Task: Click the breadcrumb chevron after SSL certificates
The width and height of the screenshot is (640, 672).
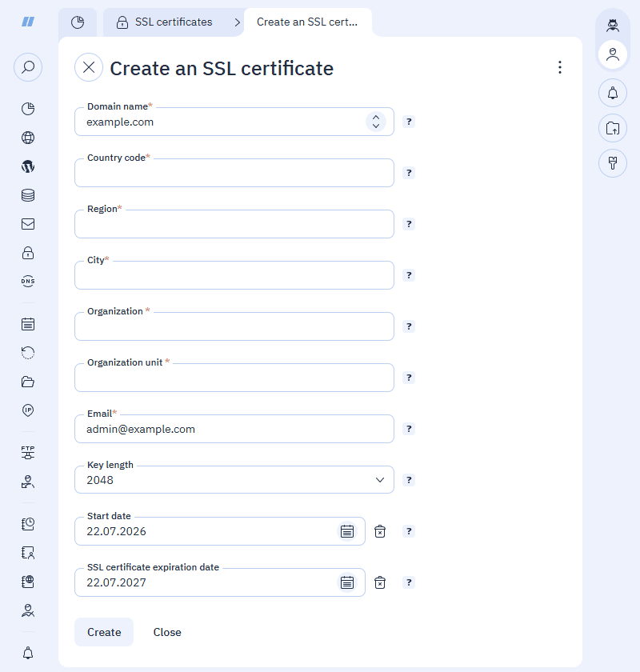Action: pyautogui.click(x=237, y=22)
